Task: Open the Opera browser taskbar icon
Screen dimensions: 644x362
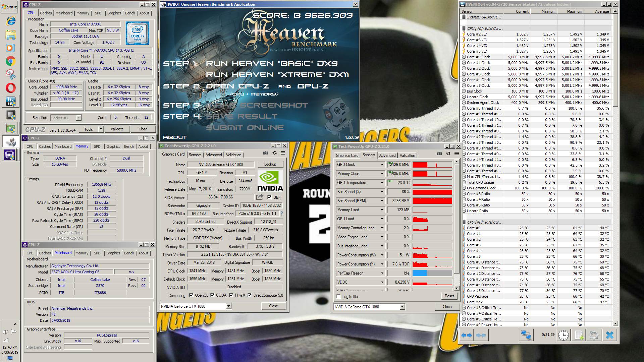Action: (x=11, y=88)
